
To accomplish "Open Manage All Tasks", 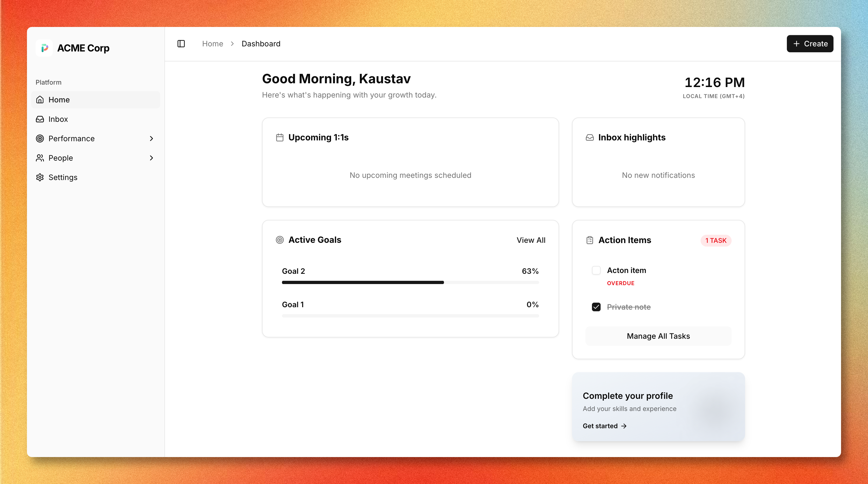I will click(x=658, y=336).
